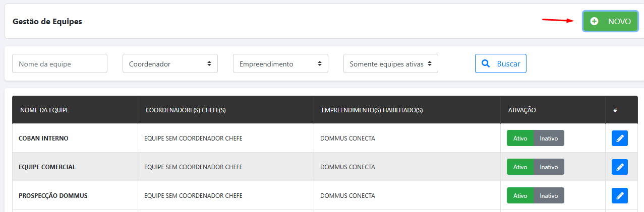Set COBAN INTERNO team to Inativo
This screenshot has width=644, height=212.
coord(549,138)
